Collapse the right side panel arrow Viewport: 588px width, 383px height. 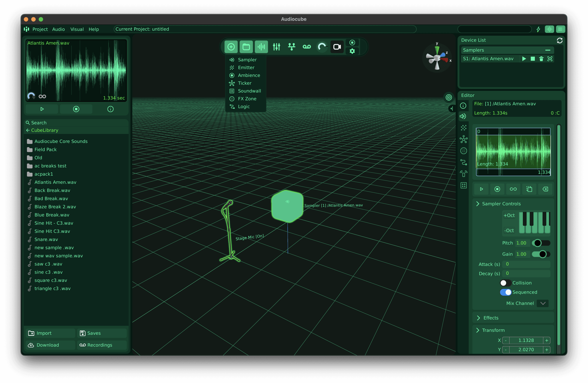coord(452,108)
